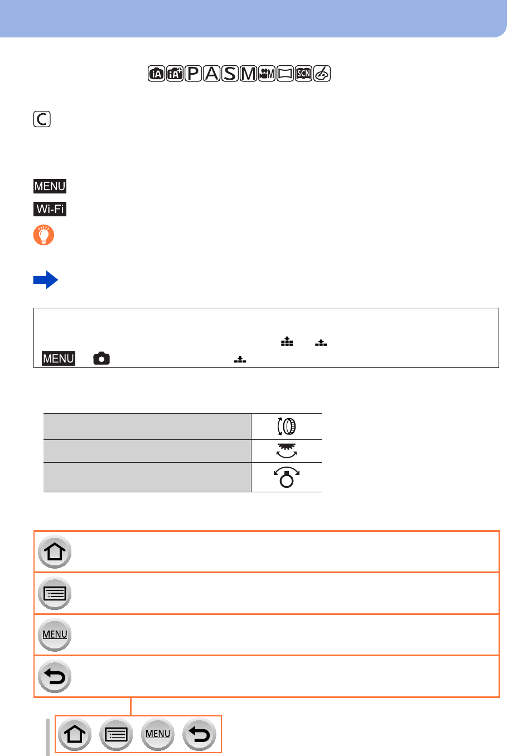Click the Back button in the bottom navigation strip
Viewport: 532px width, 756px height.
[200, 734]
